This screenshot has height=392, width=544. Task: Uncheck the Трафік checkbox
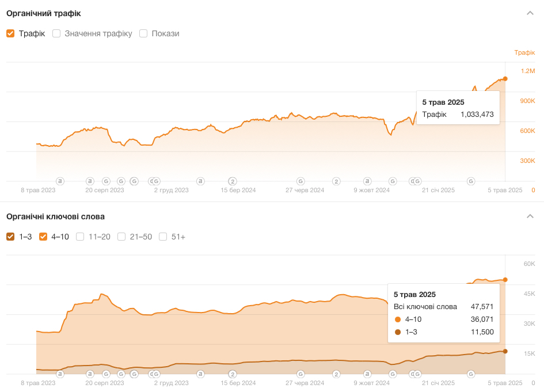pos(10,33)
